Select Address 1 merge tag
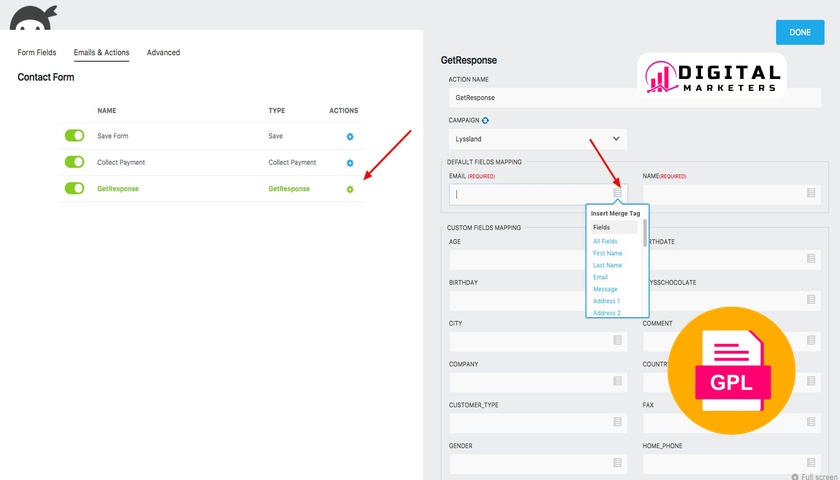The image size is (840, 480). (606, 301)
